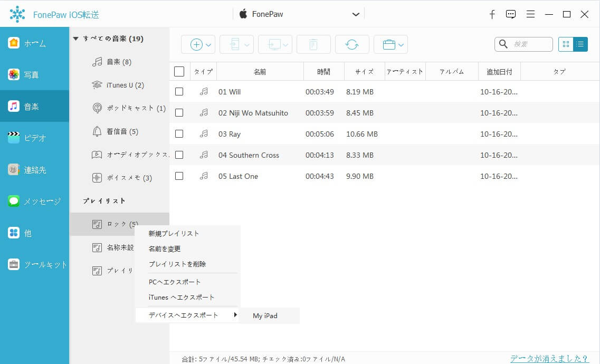This screenshot has height=364, width=600.
Task: Click the refresh toolbar icon
Action: click(x=352, y=45)
